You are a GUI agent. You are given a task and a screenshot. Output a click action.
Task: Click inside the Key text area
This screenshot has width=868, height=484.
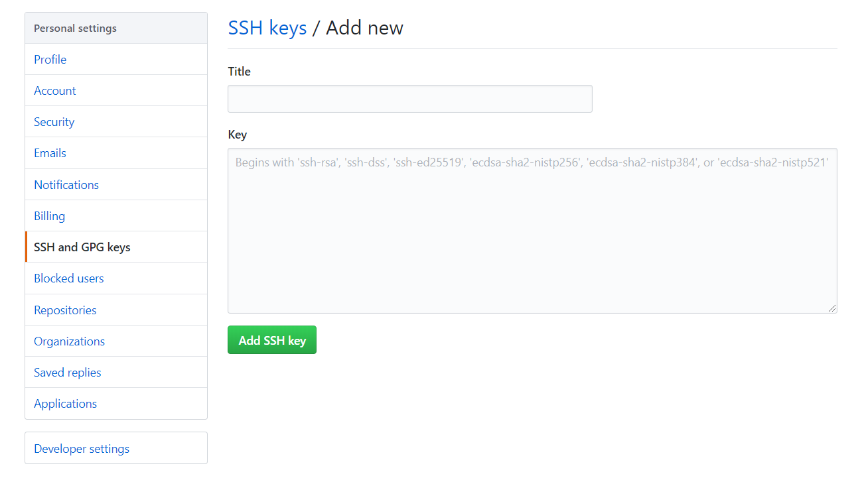(x=532, y=231)
